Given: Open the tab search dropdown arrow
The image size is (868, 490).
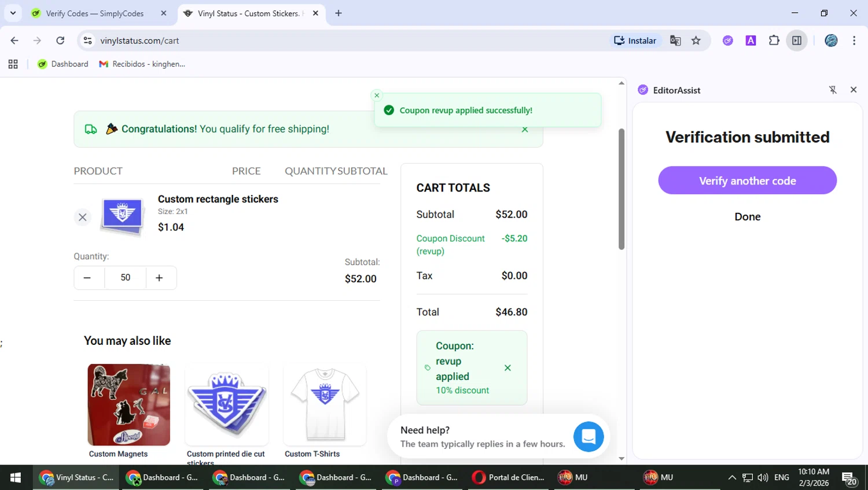Looking at the screenshot, I should [13, 13].
